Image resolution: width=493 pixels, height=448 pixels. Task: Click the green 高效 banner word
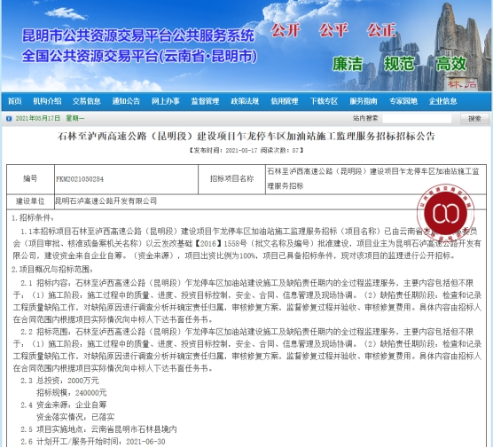tap(451, 64)
